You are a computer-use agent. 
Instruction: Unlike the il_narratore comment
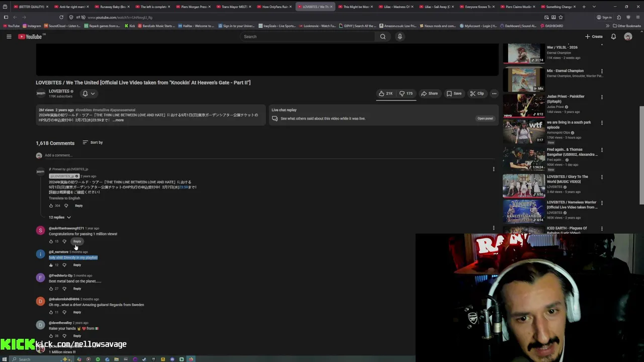[51, 265]
